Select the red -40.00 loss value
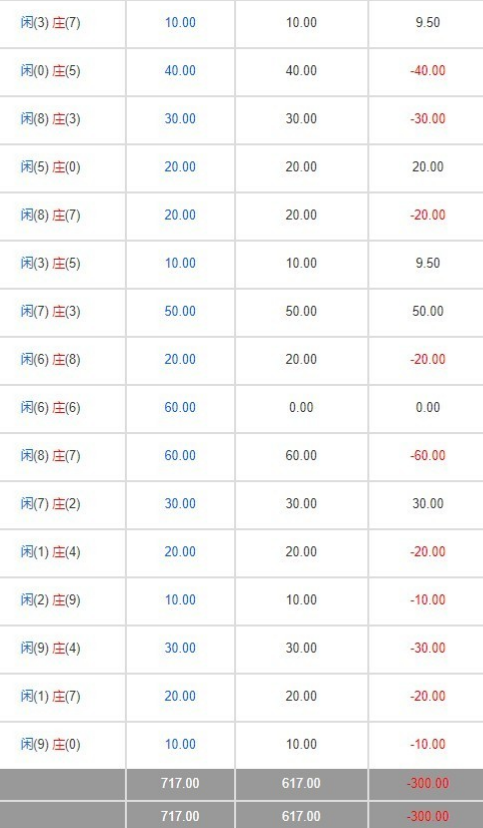The width and height of the screenshot is (483, 828). point(428,71)
